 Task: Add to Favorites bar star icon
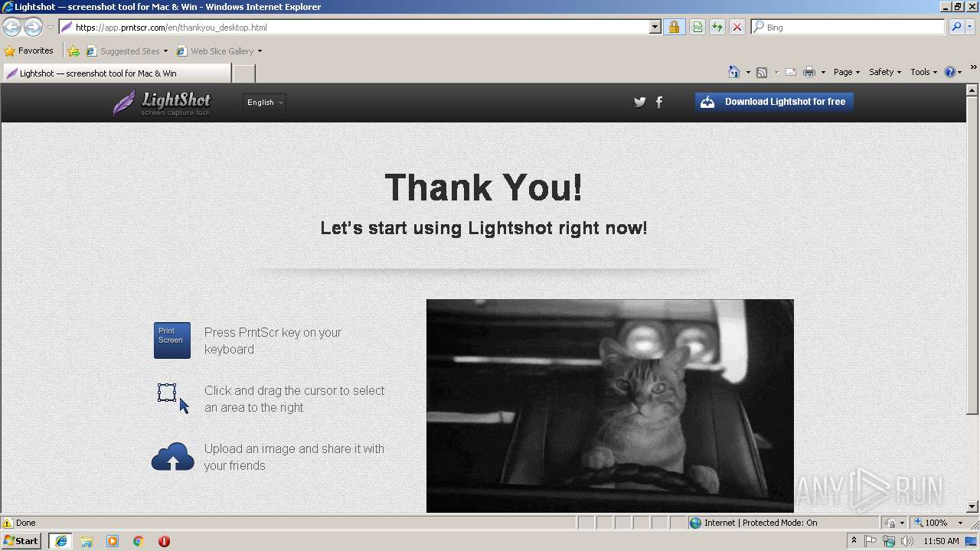point(73,51)
